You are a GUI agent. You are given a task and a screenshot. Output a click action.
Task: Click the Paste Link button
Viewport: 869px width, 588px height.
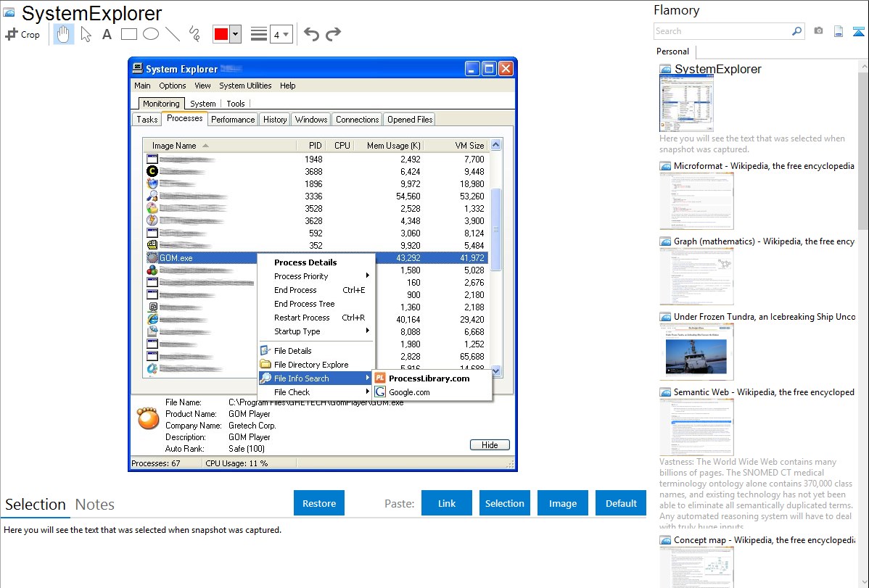pos(447,503)
